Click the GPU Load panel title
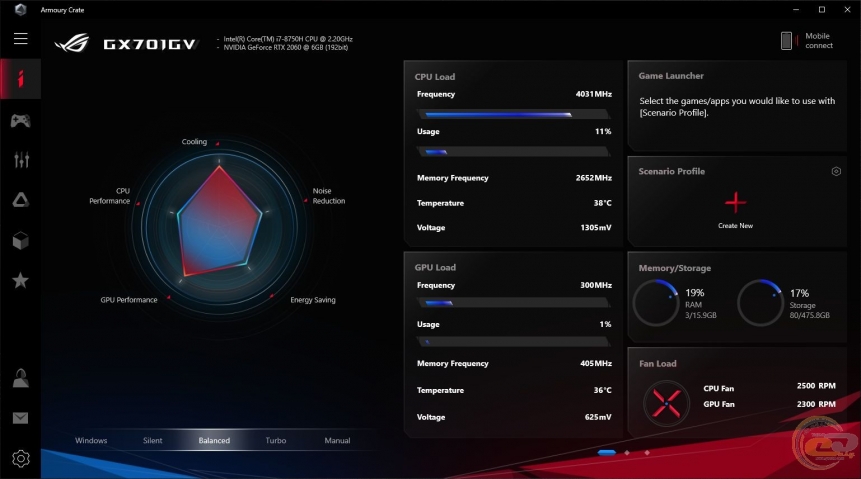The image size is (861, 479). 435,268
